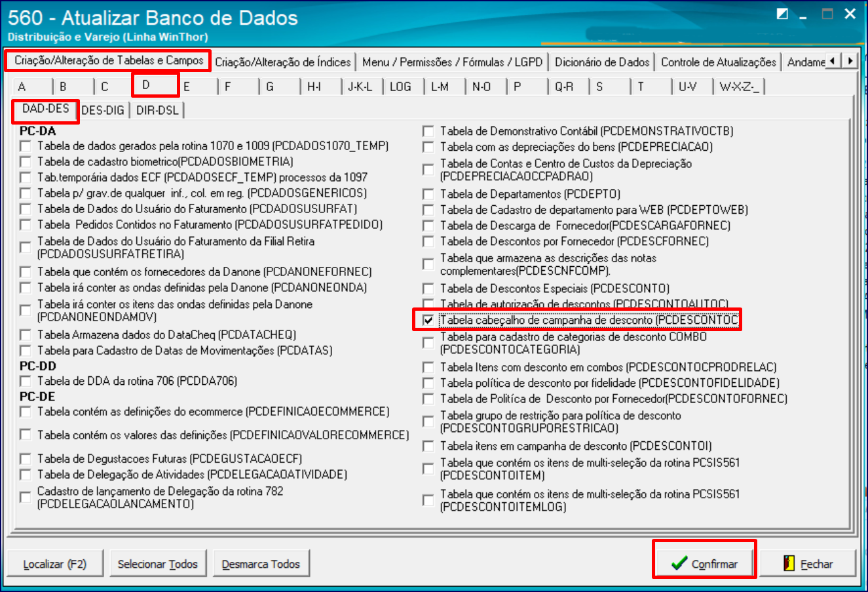Enable the PCDESCONTO special discounts checkbox
The height and width of the screenshot is (592, 868).
point(428,289)
